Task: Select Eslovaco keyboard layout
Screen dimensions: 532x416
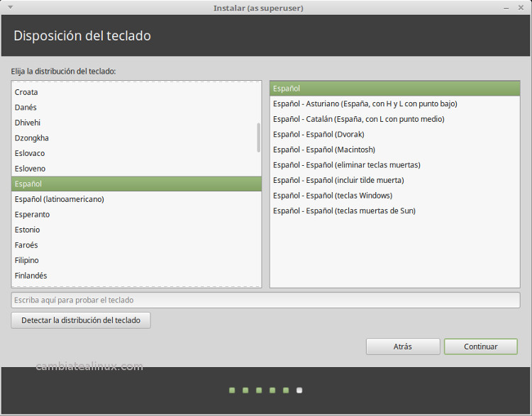Action: tap(136, 153)
